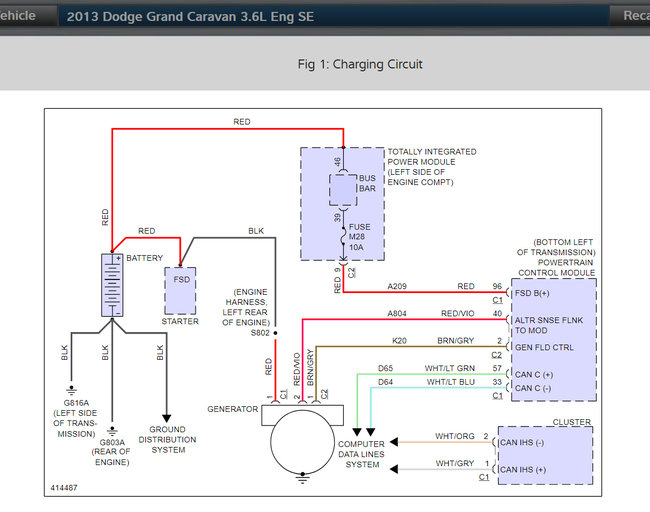Click the CAN C (+) pin label
The image size is (650, 512).
pyautogui.click(x=534, y=375)
